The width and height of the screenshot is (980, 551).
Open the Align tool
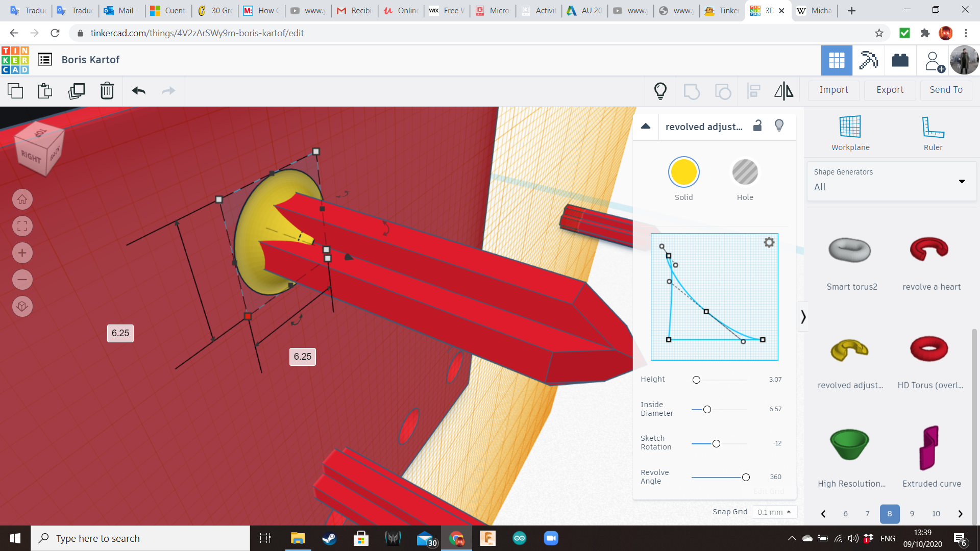coord(754,91)
